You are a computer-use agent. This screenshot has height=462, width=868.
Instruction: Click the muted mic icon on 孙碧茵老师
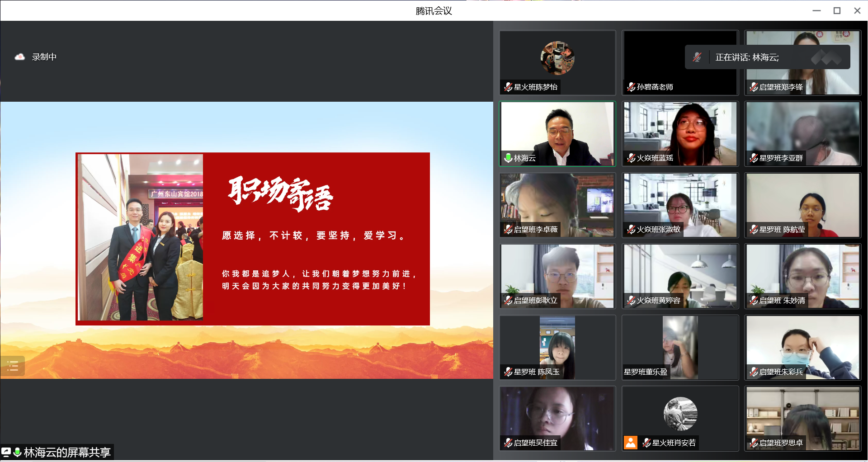(631, 87)
